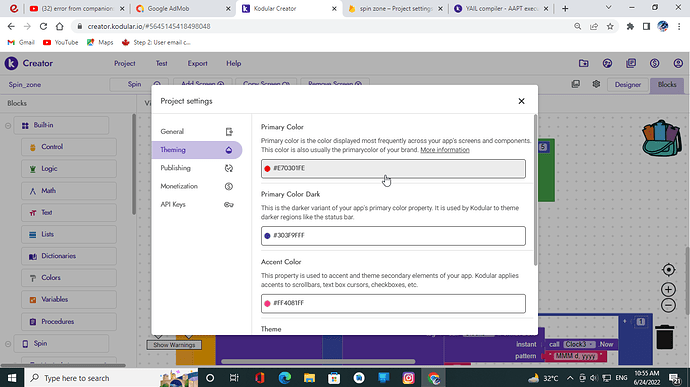This screenshot has height=387, width=690.
Task: Click the center workspace target icon
Action: point(668,269)
